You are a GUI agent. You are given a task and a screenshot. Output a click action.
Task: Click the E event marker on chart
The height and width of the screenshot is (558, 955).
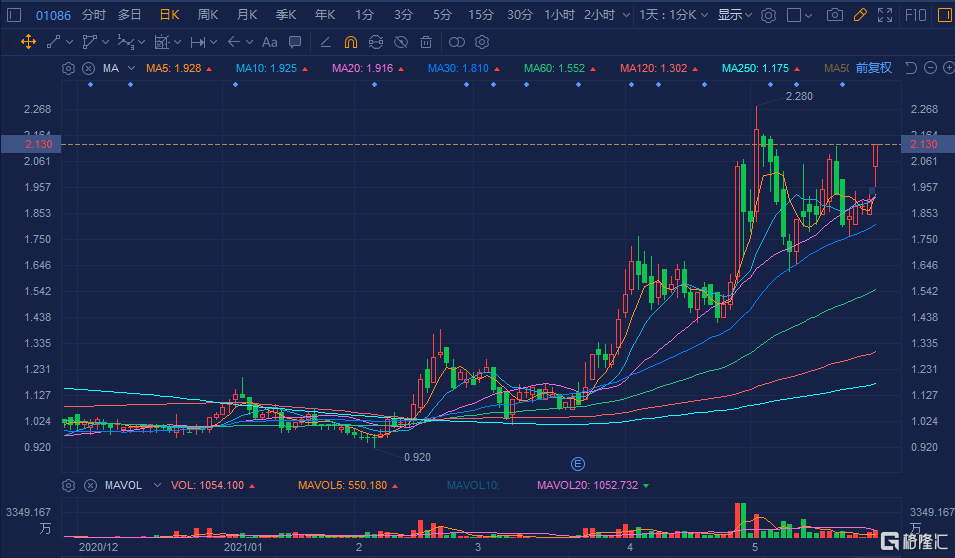coord(577,463)
